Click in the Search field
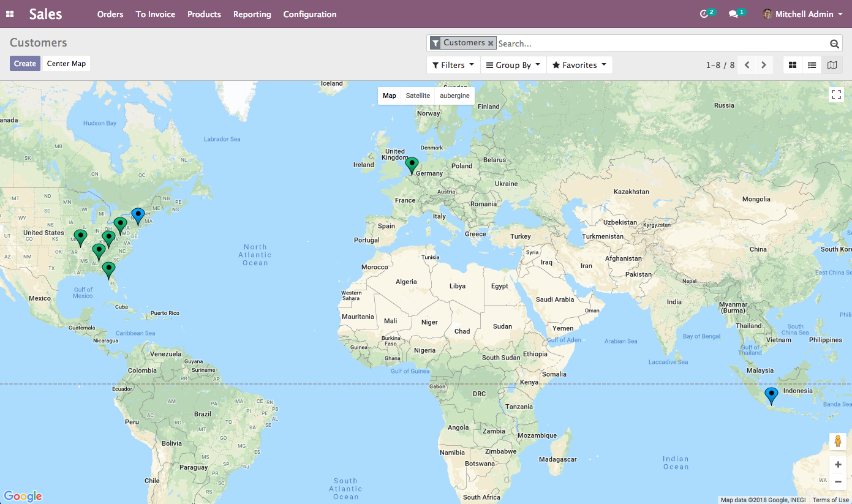The image size is (852, 504). coord(662,43)
